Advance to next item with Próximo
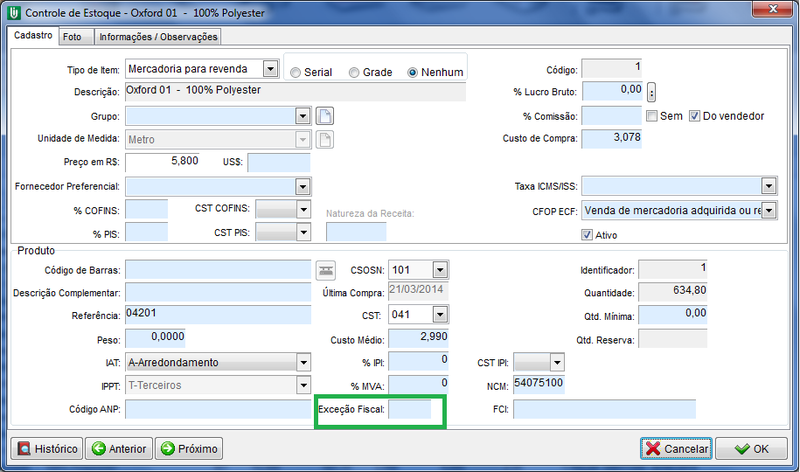This screenshot has height=472, width=800. click(x=189, y=449)
